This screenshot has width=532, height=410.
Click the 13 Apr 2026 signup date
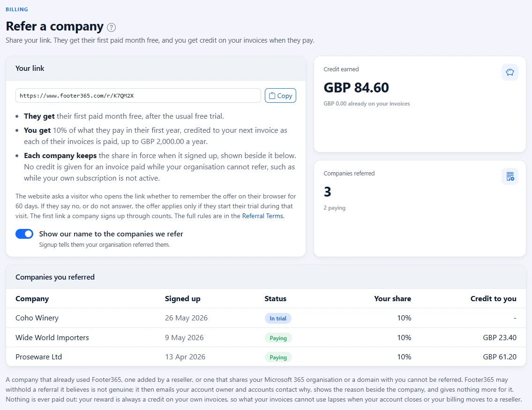point(185,357)
